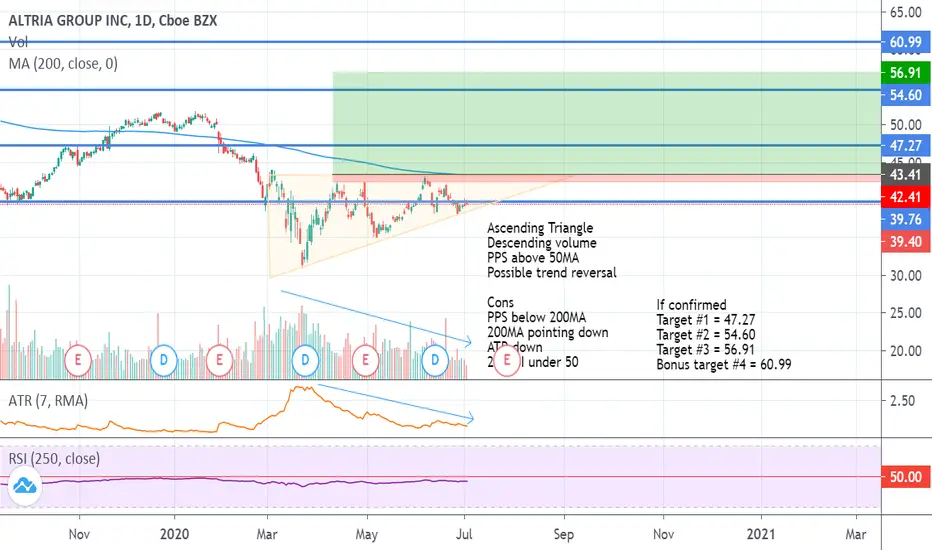The image size is (932, 550).
Task: Click the ALTRIA GROUP INC symbol title
Action: click(x=113, y=20)
